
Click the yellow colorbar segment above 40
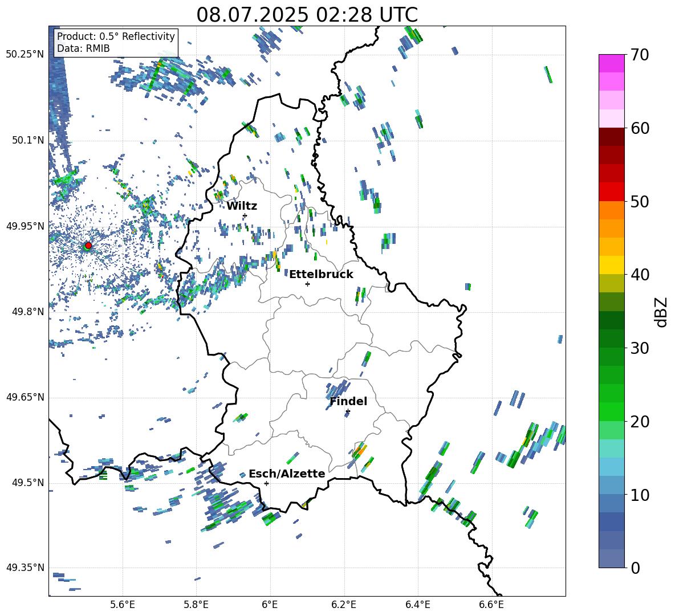(x=611, y=265)
